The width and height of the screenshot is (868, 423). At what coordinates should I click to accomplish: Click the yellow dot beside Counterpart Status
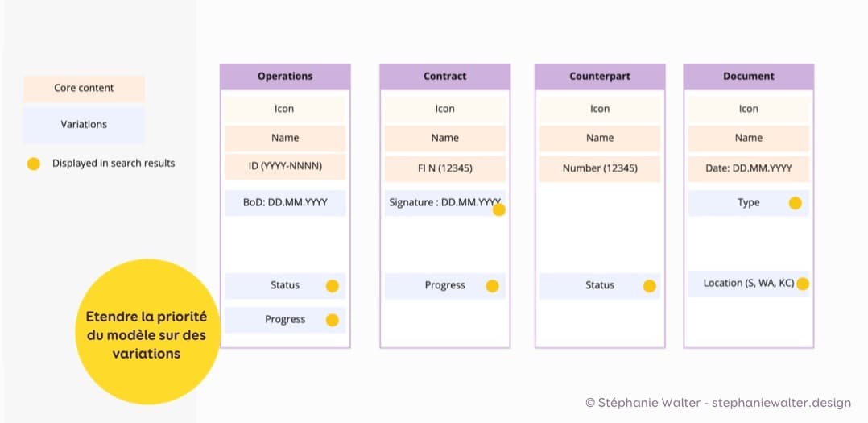tap(649, 286)
